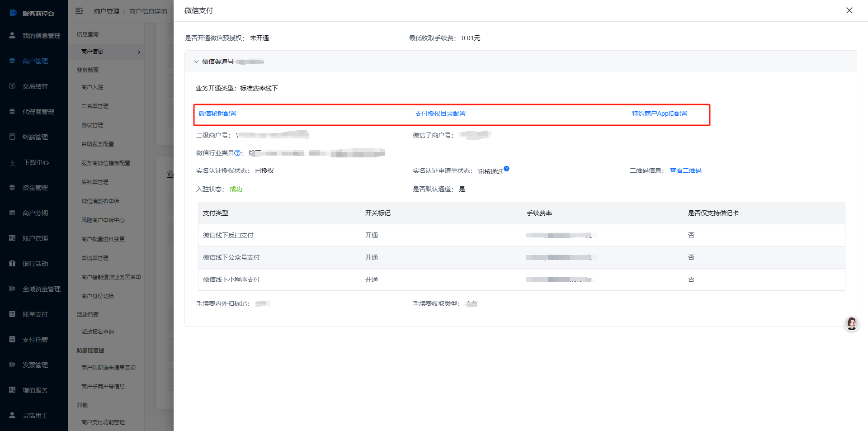Viewport: 868px width, 431px height.
Task: Click 商户管理 breadcrumb item
Action: 106,11
